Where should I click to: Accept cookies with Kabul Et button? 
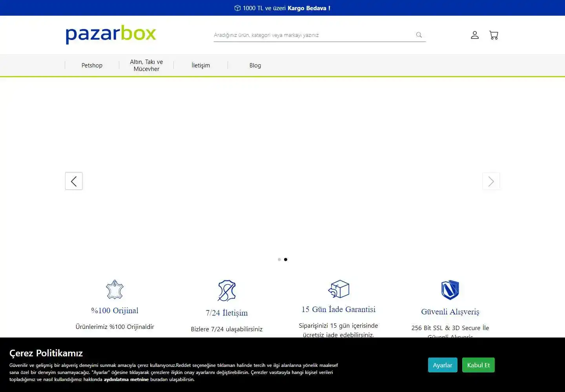478,365
